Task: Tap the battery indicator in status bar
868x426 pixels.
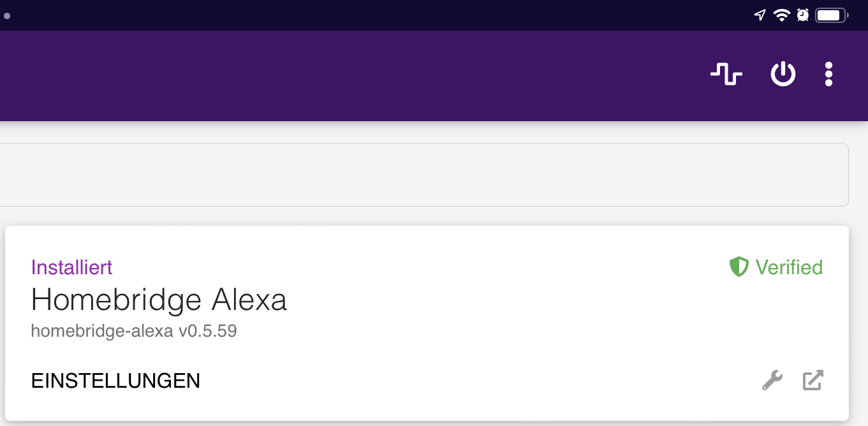Action: (x=831, y=15)
